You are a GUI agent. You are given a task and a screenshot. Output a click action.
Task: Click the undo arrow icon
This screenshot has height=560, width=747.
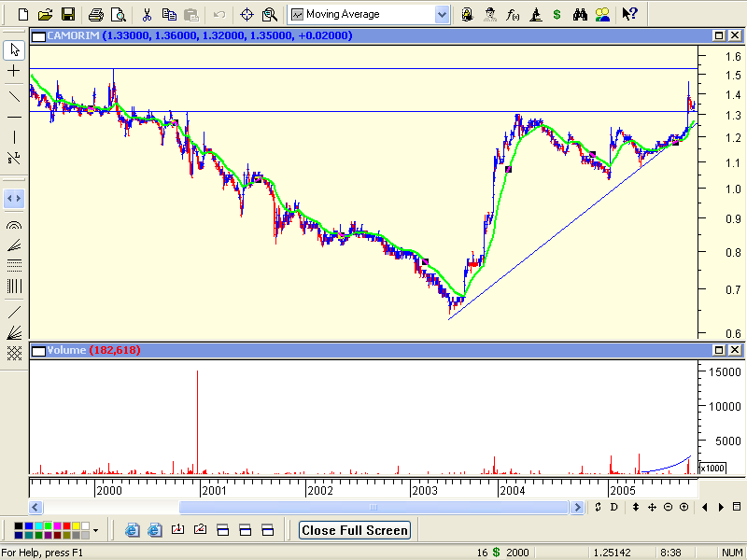pos(219,15)
